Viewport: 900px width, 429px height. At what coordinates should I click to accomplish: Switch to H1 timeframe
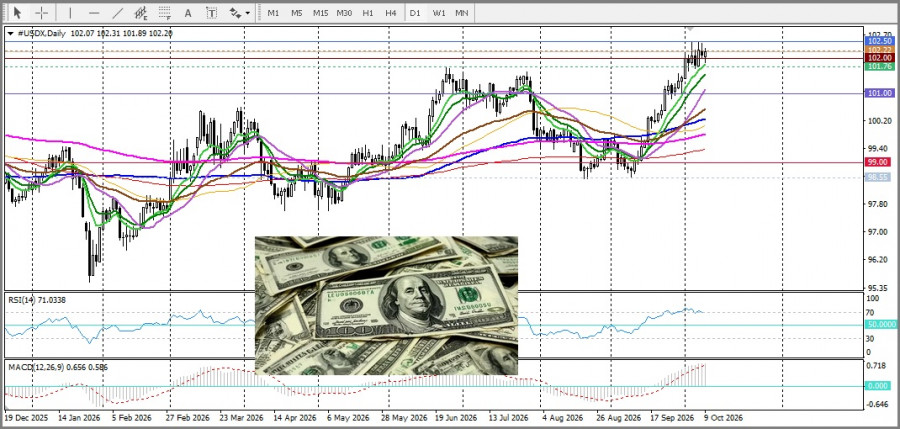(x=368, y=12)
